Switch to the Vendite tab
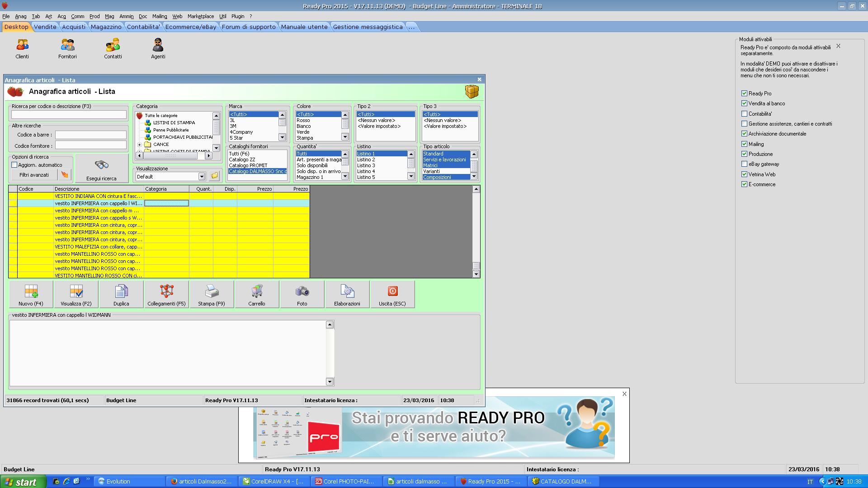Screen dimensions: 868x488 [x=45, y=27]
